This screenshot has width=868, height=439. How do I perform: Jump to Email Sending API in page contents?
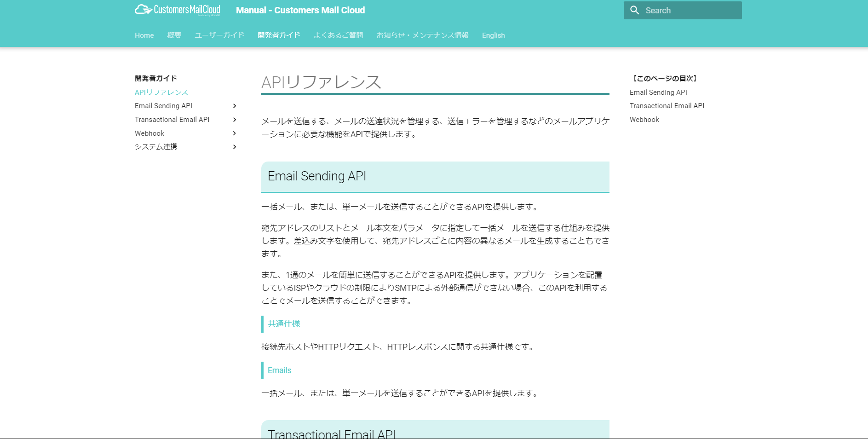coord(658,92)
